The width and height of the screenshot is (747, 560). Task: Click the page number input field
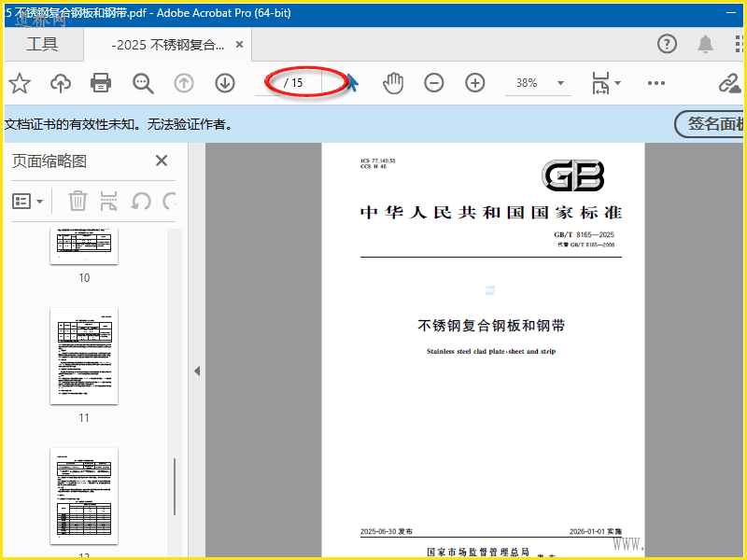[x=270, y=83]
